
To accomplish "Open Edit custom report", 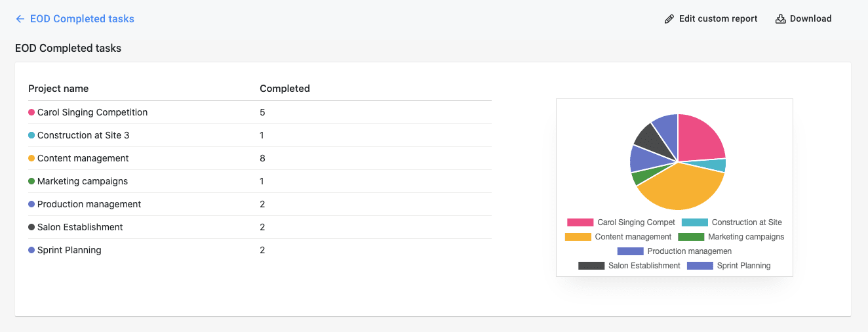I will 711,19.
